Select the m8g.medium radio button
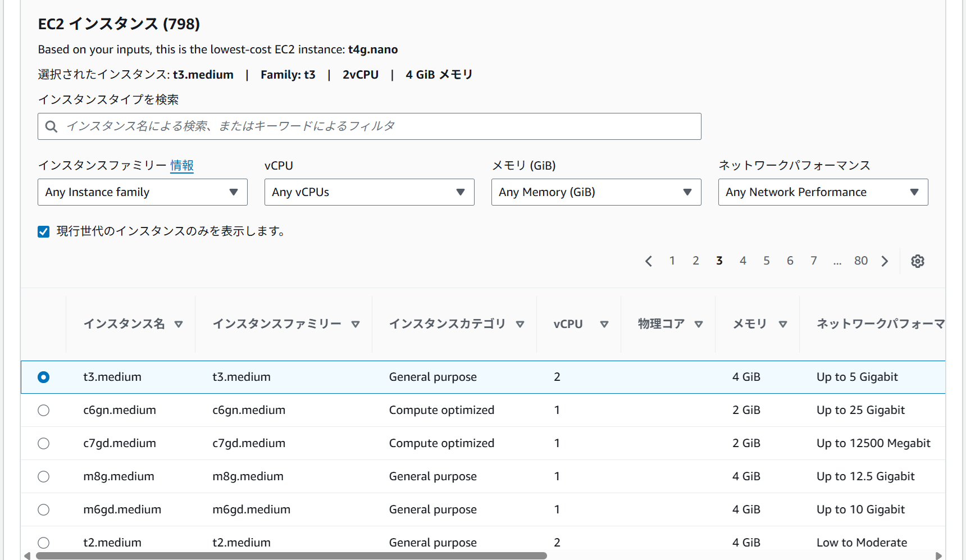 [x=44, y=476]
